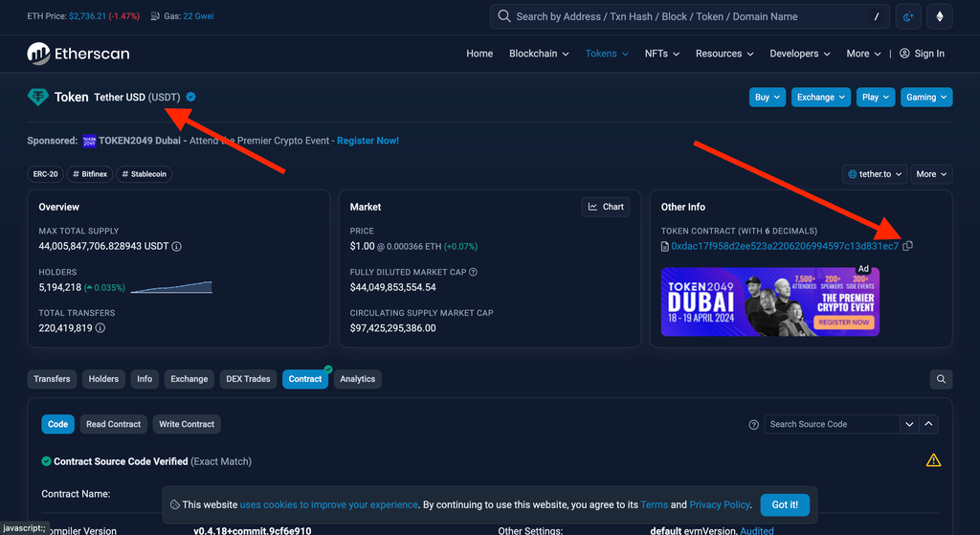This screenshot has width=980, height=535.
Task: Expand the Resources menu
Action: coord(724,54)
